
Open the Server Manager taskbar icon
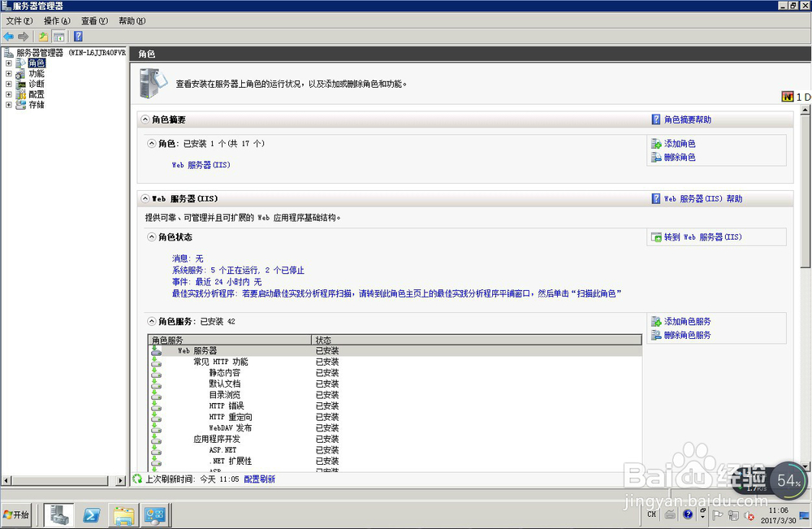[57, 514]
